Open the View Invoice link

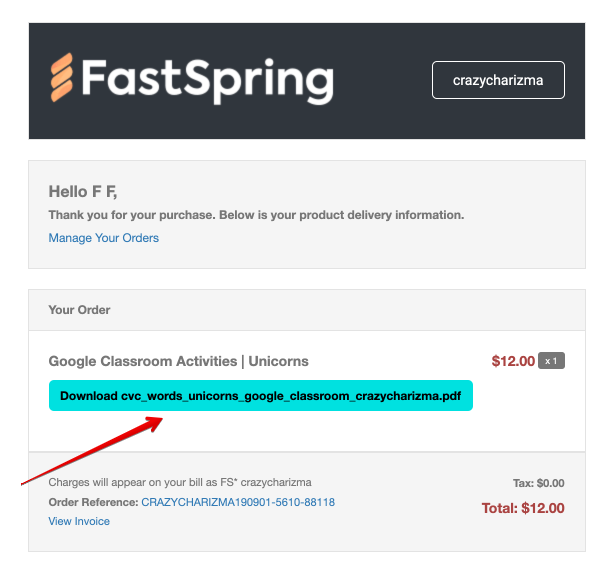click(79, 521)
